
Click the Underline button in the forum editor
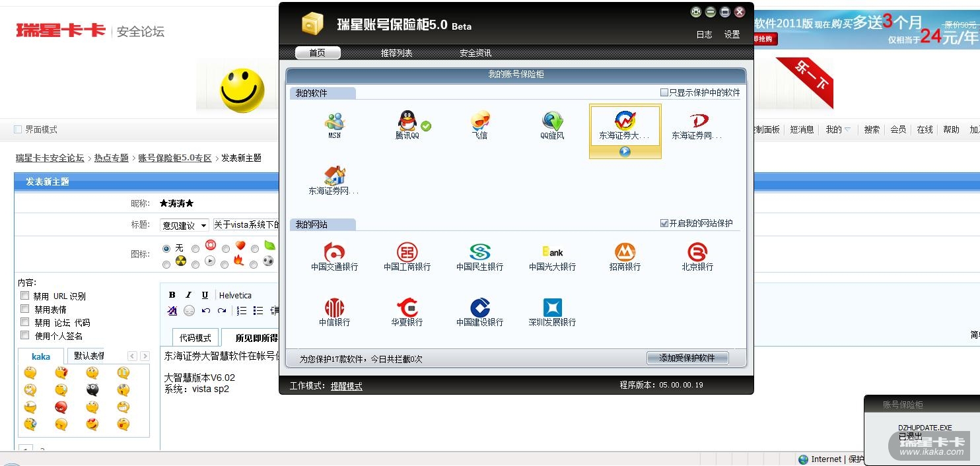coord(205,295)
